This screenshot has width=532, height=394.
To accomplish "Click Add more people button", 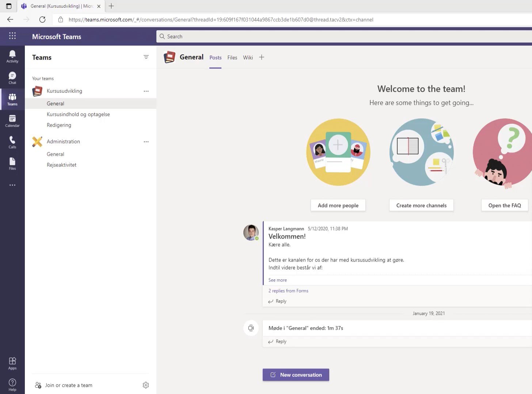I will (x=338, y=206).
